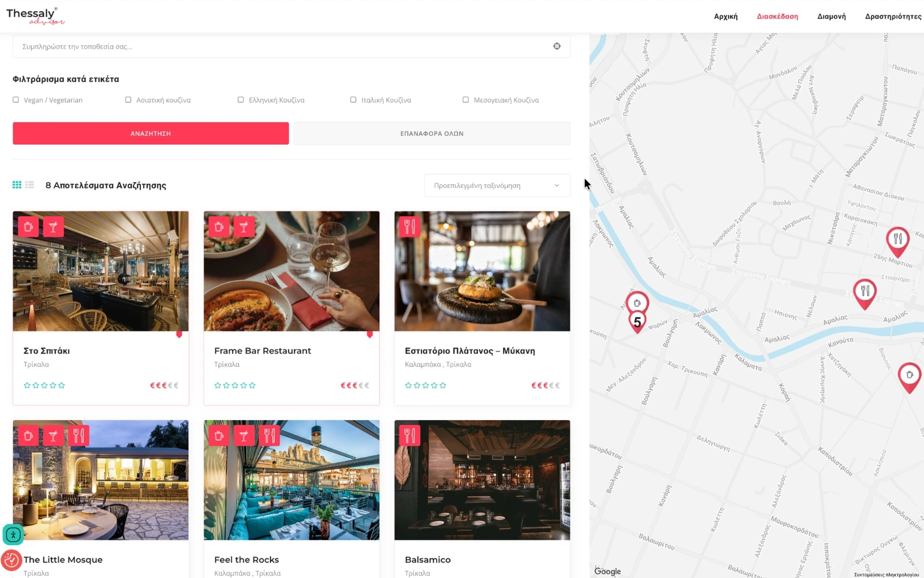Click the Φιλτράρισμα κατά ετικέτα heading

click(66, 79)
